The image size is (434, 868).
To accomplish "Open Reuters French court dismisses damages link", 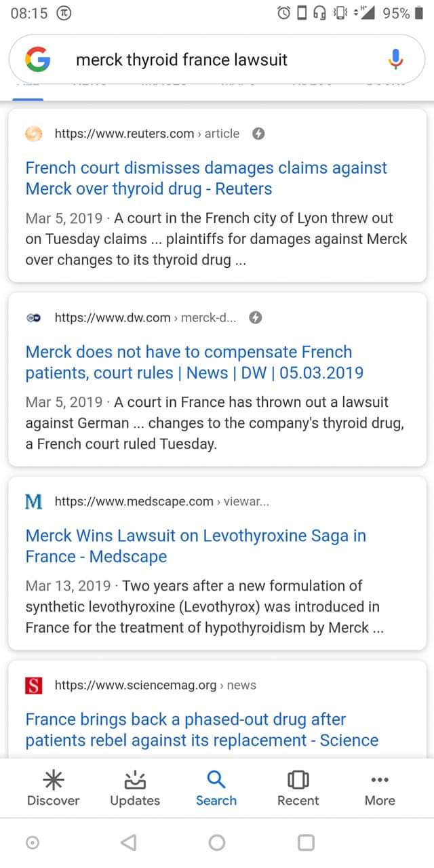I will [206, 178].
